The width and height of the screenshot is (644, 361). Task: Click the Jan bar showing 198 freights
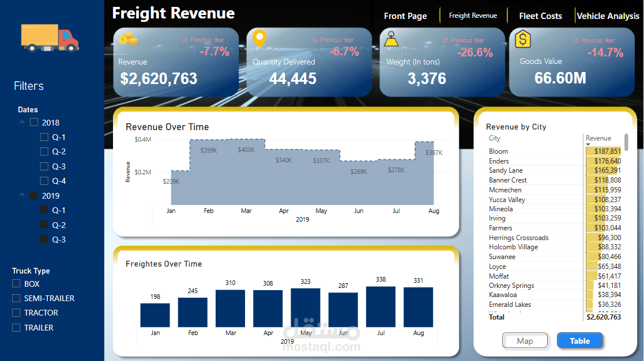pyautogui.click(x=155, y=315)
